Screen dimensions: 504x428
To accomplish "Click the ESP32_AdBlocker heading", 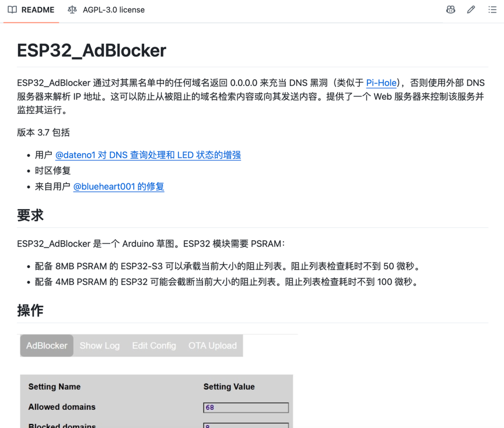I will tap(91, 50).
